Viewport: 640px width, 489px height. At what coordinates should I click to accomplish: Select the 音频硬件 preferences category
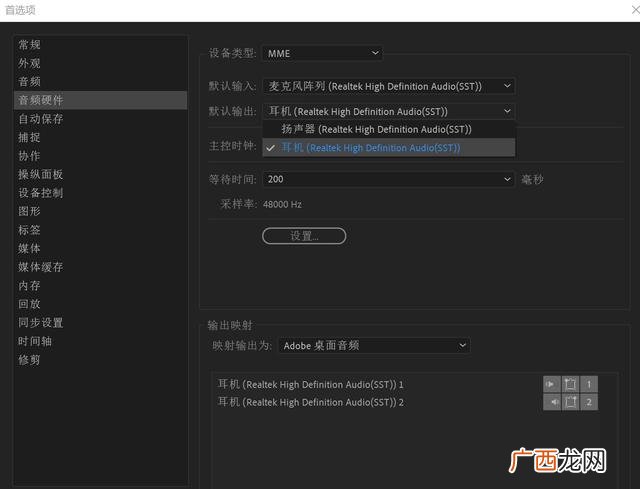(100, 100)
